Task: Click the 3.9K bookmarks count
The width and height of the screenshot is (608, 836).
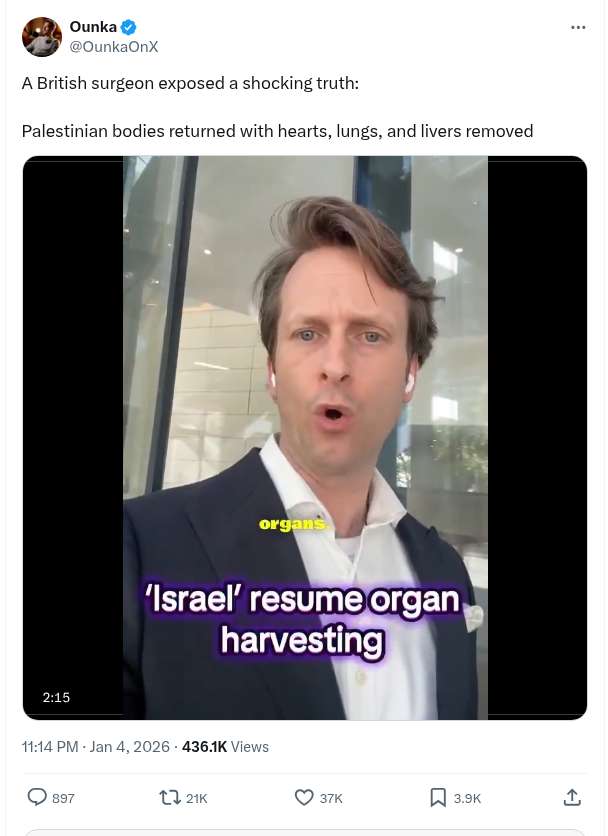Action: click(x=467, y=798)
